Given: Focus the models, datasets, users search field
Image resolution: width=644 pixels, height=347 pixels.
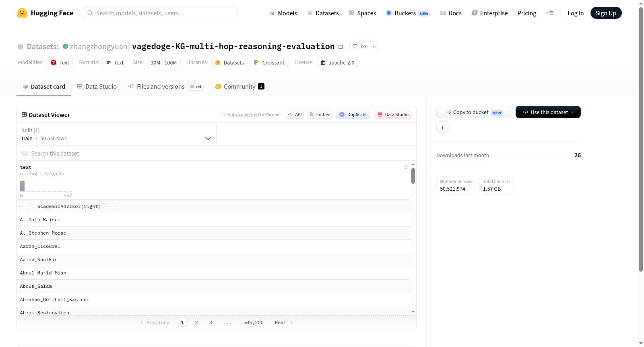Looking at the screenshot, I should pos(160,13).
